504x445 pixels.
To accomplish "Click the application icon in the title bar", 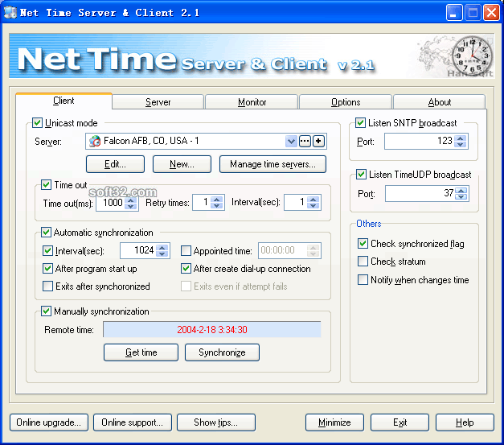I will point(10,13).
